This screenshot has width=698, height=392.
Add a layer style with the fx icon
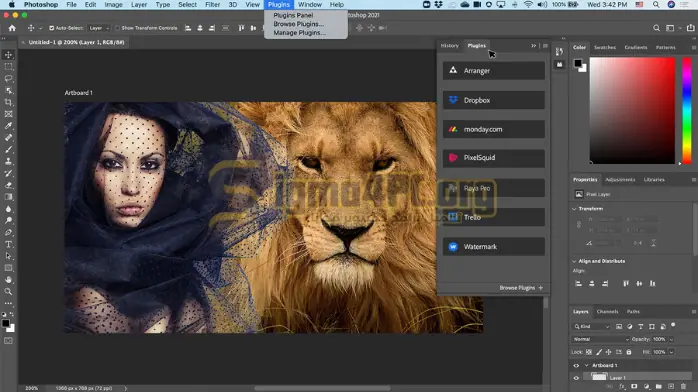coord(622,387)
